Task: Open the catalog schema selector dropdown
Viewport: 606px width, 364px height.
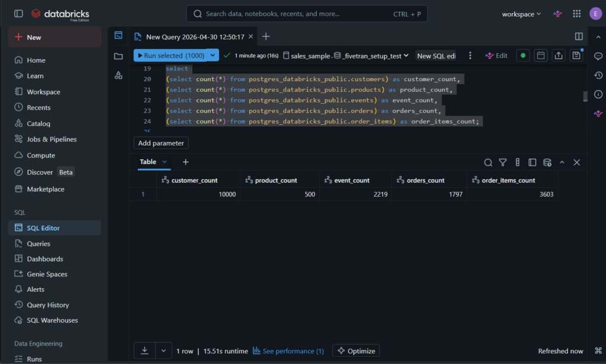Action: (346, 56)
